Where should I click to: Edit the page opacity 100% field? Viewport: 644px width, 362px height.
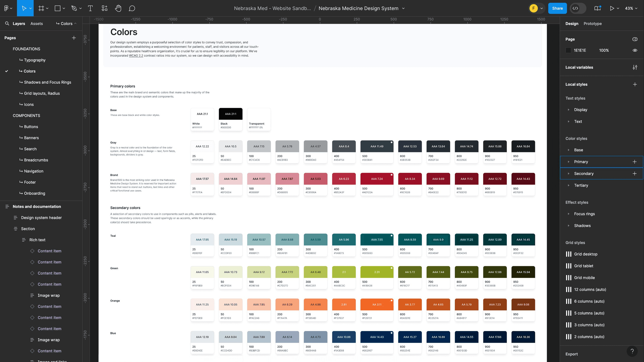tap(604, 50)
